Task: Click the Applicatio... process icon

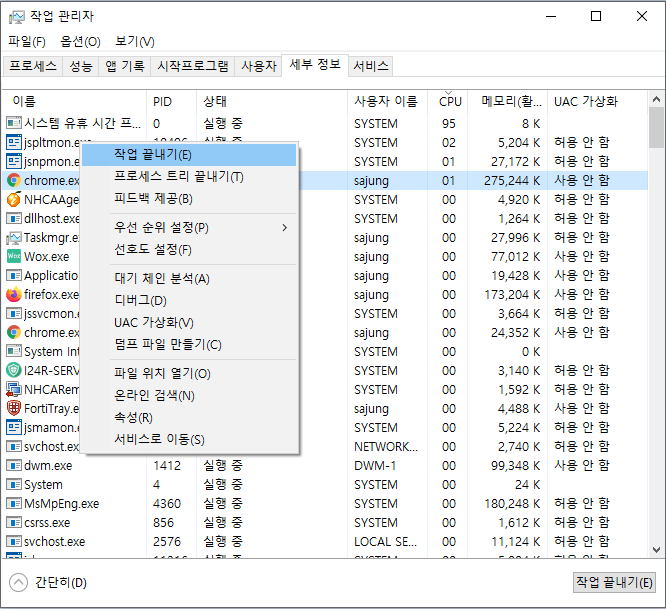Action: click(x=14, y=275)
